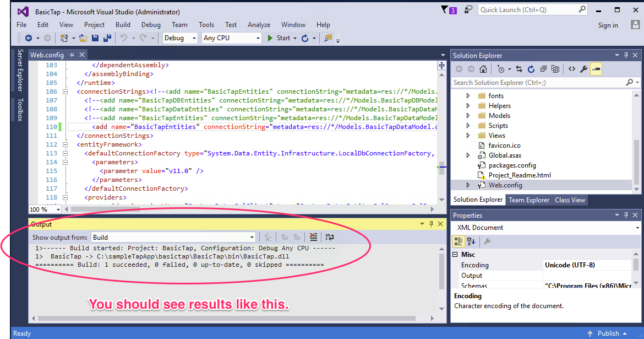Click the Show All Files icon
The height and width of the screenshot is (339, 644).
point(555,69)
